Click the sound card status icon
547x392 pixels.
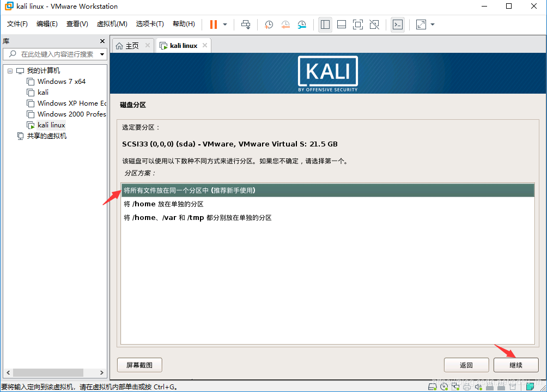tap(478, 387)
